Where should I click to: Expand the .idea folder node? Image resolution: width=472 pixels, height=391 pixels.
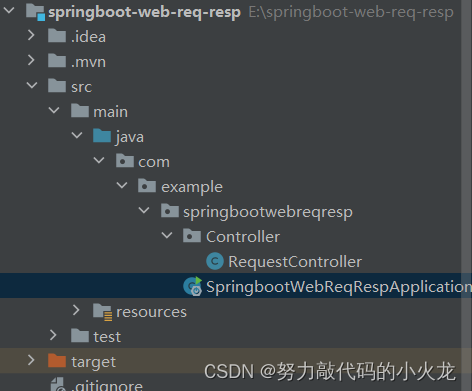31,35
